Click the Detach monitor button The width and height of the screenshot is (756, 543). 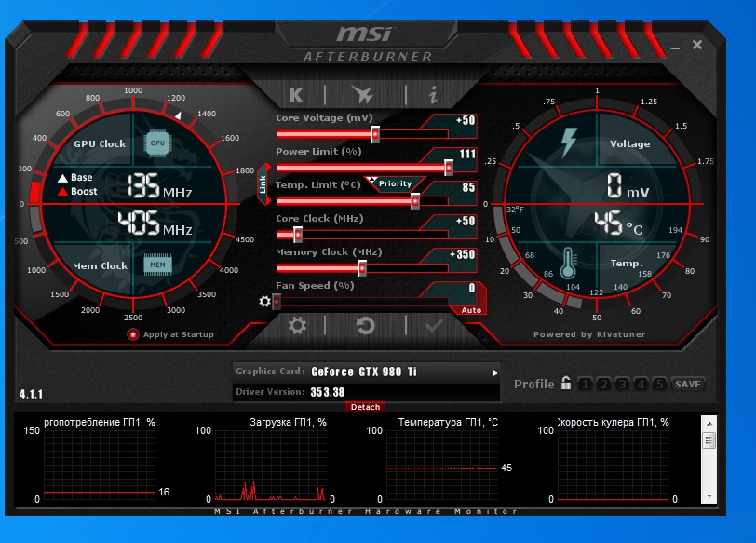pos(365,407)
